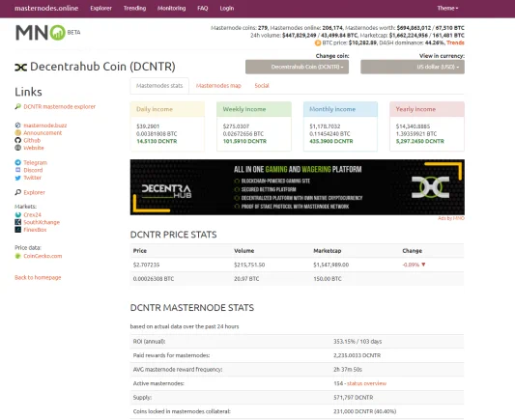The width and height of the screenshot is (515, 420).
Task: Open the FinexBox market link
Action: click(35, 230)
